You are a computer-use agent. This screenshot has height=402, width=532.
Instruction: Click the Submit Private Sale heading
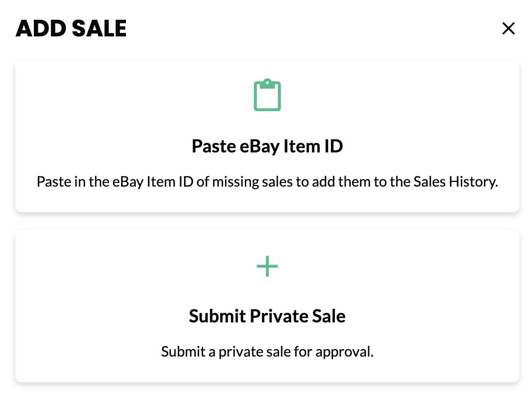267,316
